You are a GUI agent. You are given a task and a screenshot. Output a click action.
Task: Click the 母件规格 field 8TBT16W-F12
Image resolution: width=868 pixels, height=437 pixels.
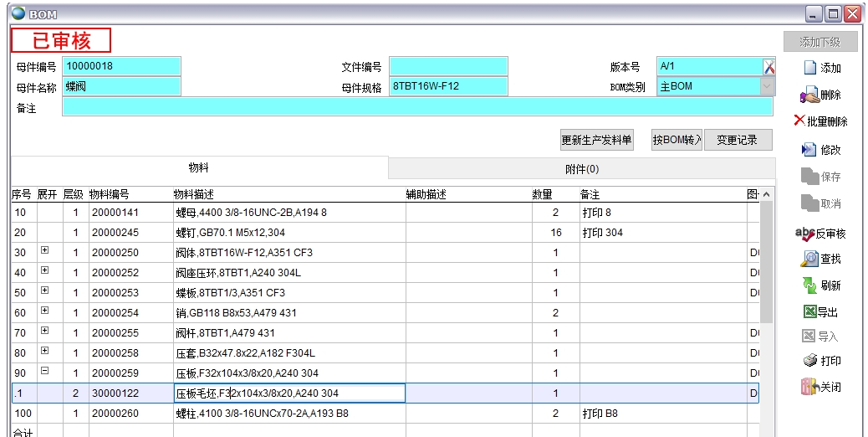[448, 86]
